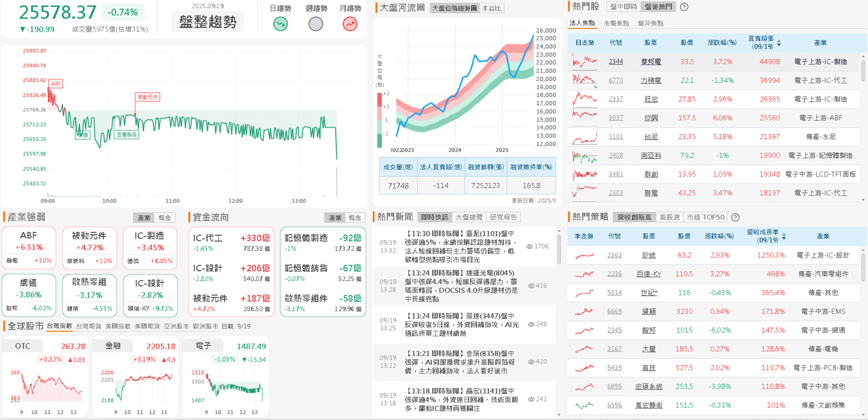Select the 盤中即時 hot stocks tab
868x420 pixels.
tap(623, 7)
